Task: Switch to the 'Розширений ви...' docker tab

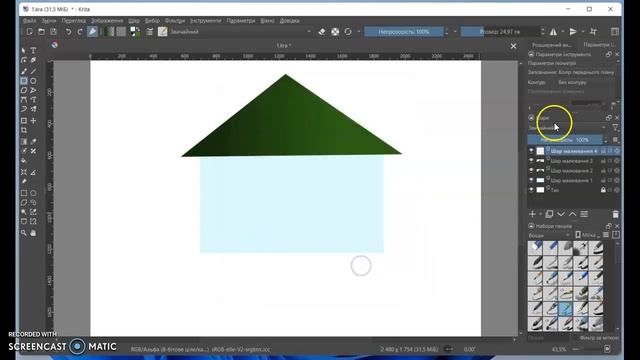Action: click(x=552, y=45)
